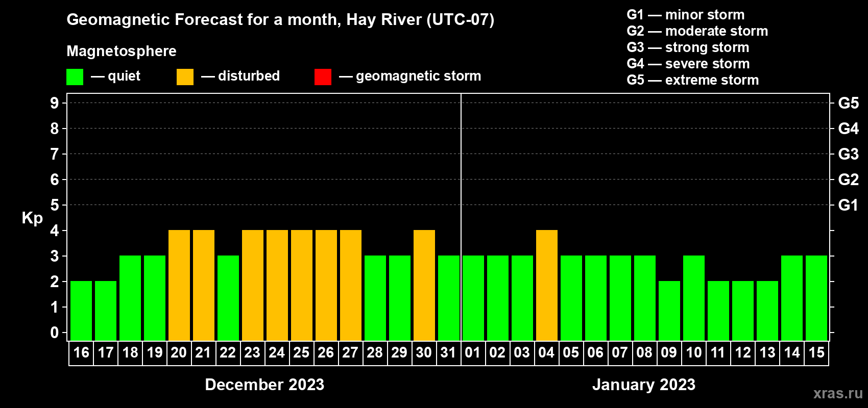
Task: Click the date label 10
Action: click(x=694, y=352)
